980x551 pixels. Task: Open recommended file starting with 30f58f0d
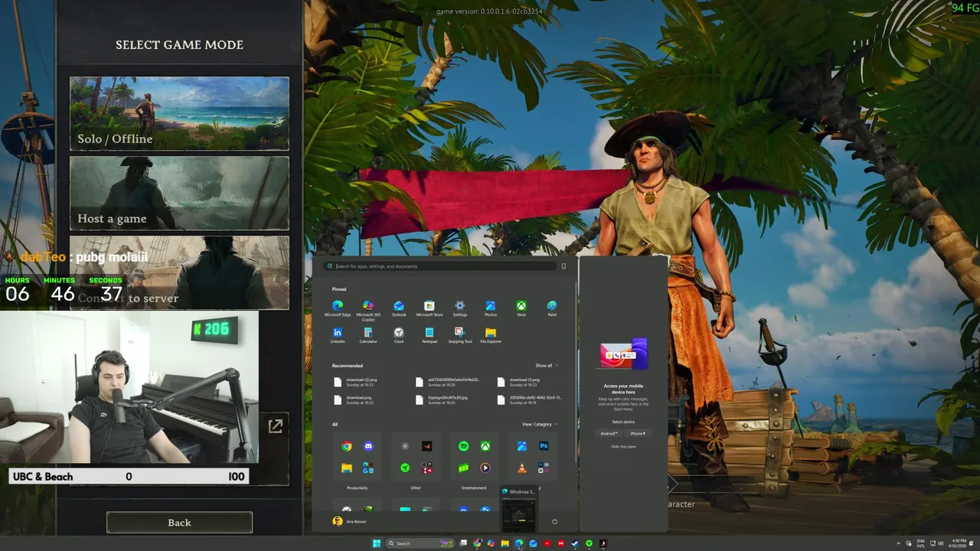(530, 399)
